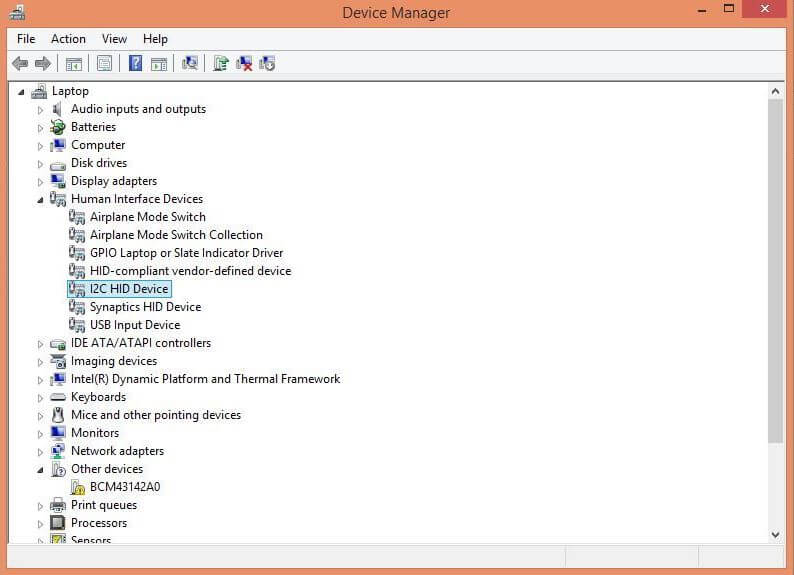
Task: Click the Device Manager title bar icon
Action: pos(17,12)
